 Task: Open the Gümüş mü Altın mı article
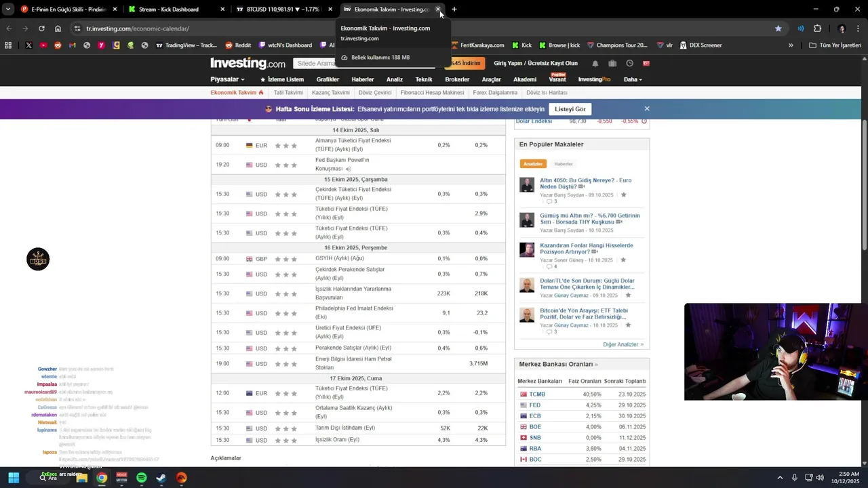point(590,219)
